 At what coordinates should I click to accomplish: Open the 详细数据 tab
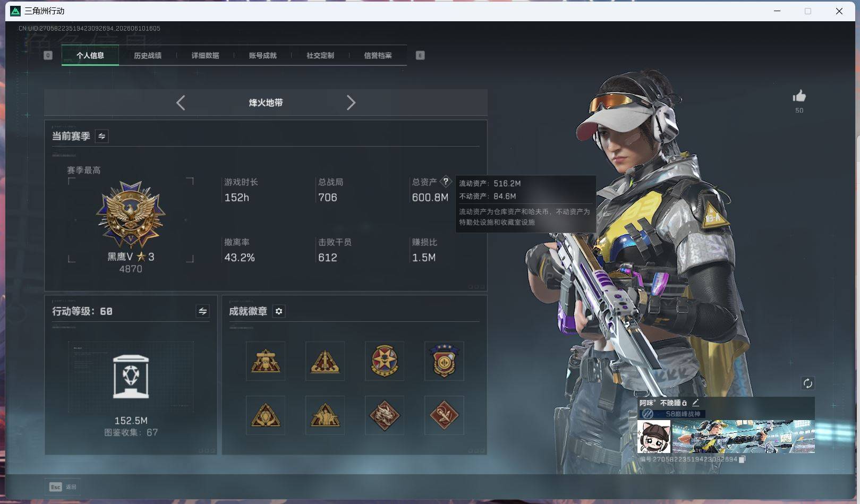point(205,55)
